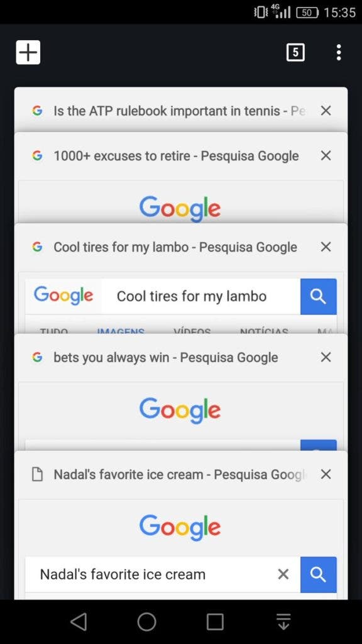
Task: Clear the Nadal's favorite ice cream query
Action: point(283,574)
